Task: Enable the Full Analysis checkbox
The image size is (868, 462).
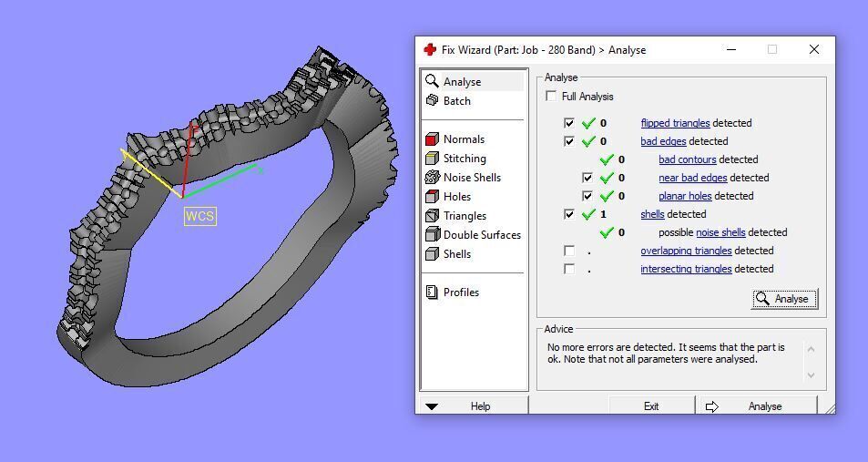Action: pos(551,96)
